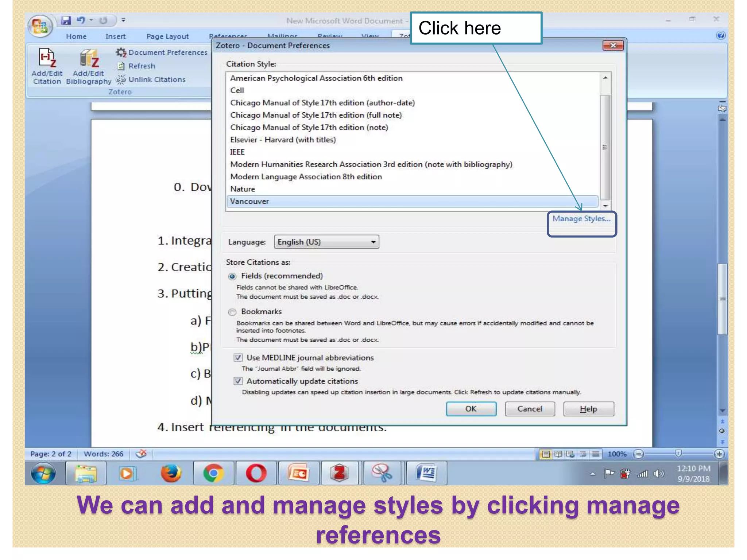
Task: Click the Office button orb
Action: click(40, 26)
